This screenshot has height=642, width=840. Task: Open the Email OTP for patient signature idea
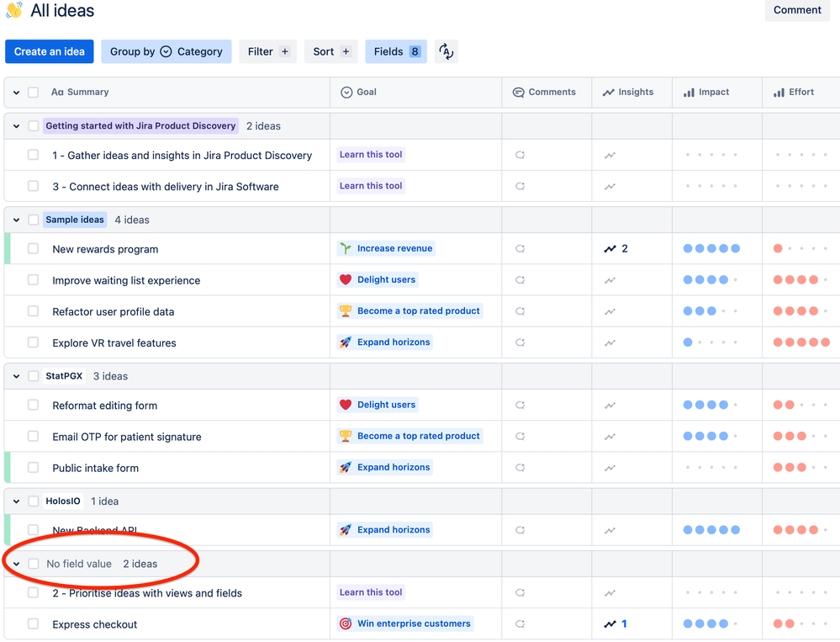127,437
